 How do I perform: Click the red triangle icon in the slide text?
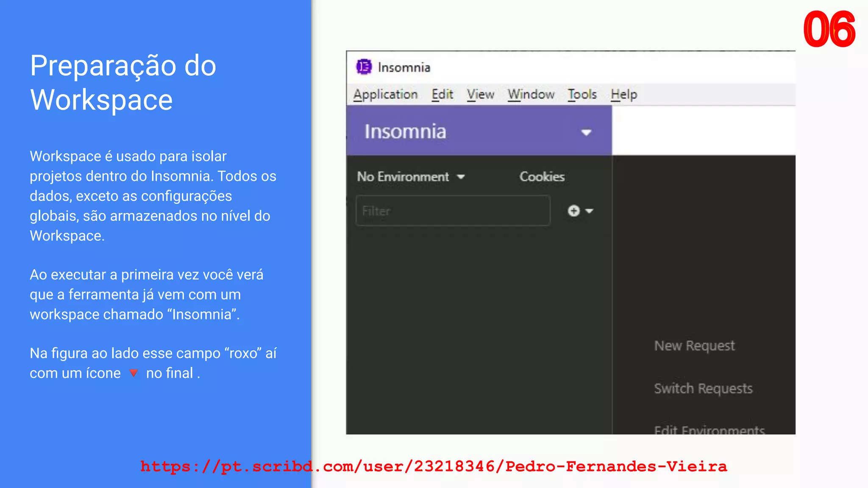pyautogui.click(x=134, y=373)
